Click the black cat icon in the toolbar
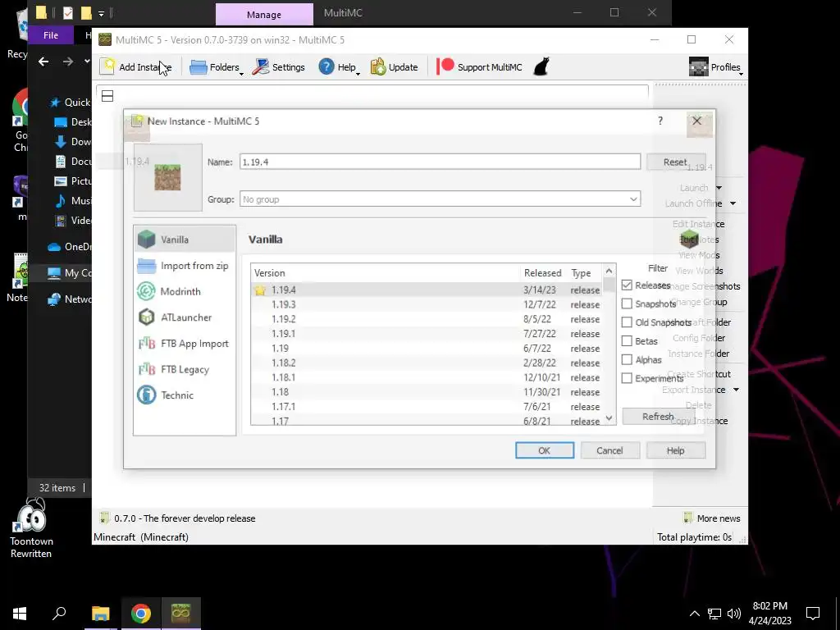This screenshot has height=630, width=840. (x=541, y=67)
